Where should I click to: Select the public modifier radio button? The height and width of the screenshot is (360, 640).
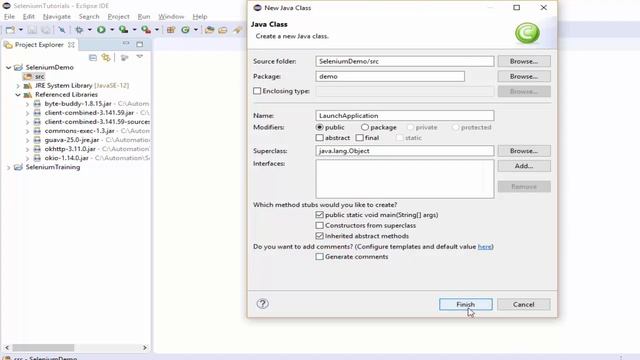(320, 127)
